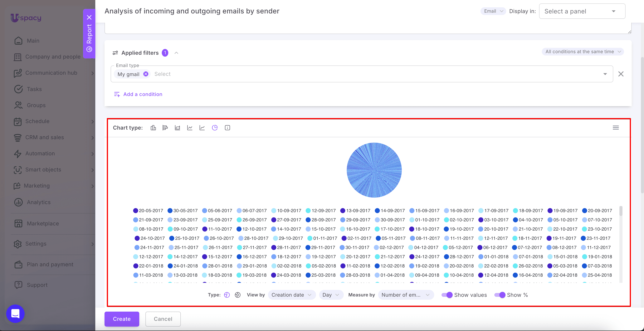Open the chart hamburger menu

[x=616, y=128]
